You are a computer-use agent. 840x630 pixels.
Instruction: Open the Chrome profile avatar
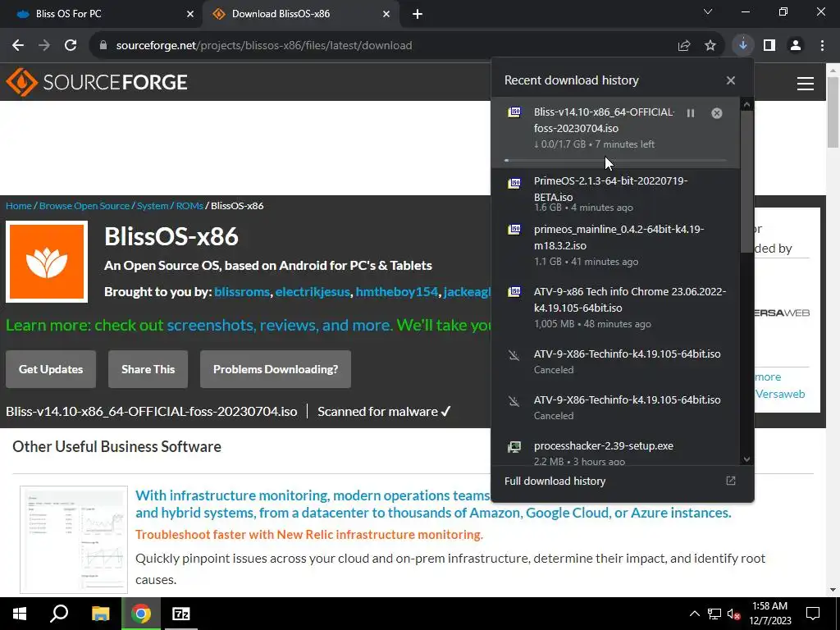click(796, 46)
